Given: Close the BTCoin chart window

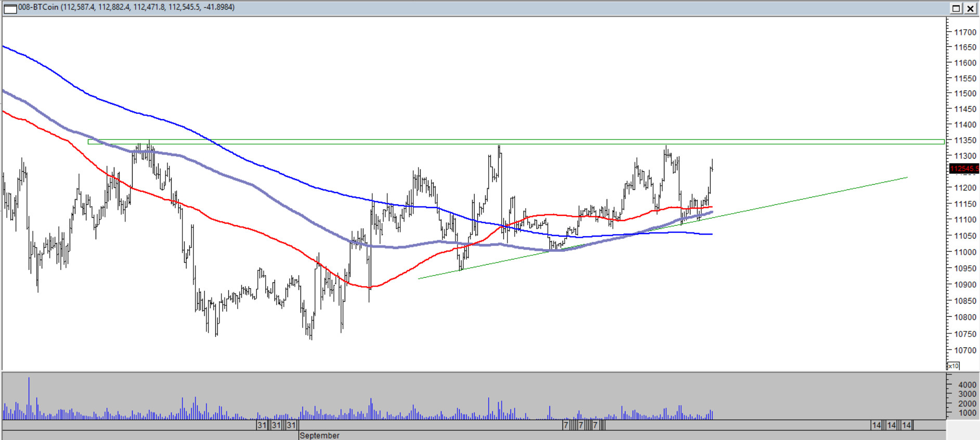Looking at the screenshot, I should [970, 8].
